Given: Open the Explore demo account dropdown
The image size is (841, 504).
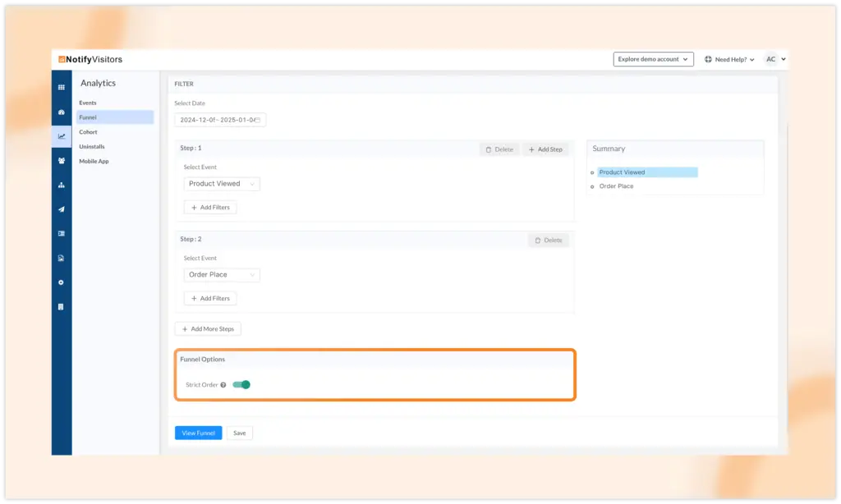Looking at the screenshot, I should pos(653,59).
